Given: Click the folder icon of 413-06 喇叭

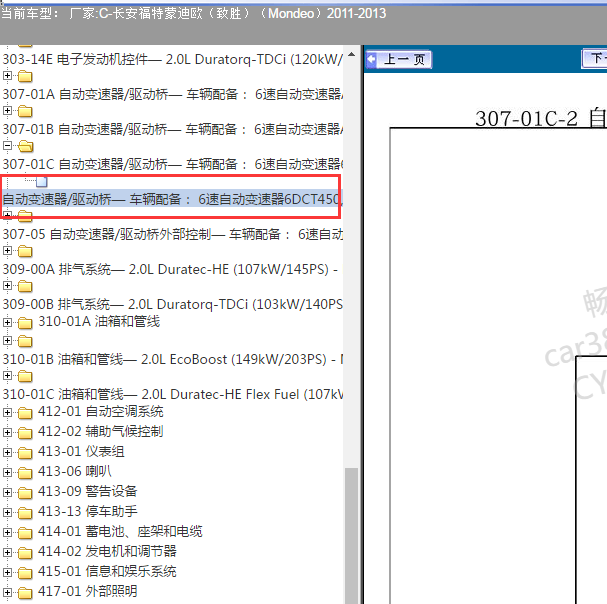Looking at the screenshot, I should [25, 473].
